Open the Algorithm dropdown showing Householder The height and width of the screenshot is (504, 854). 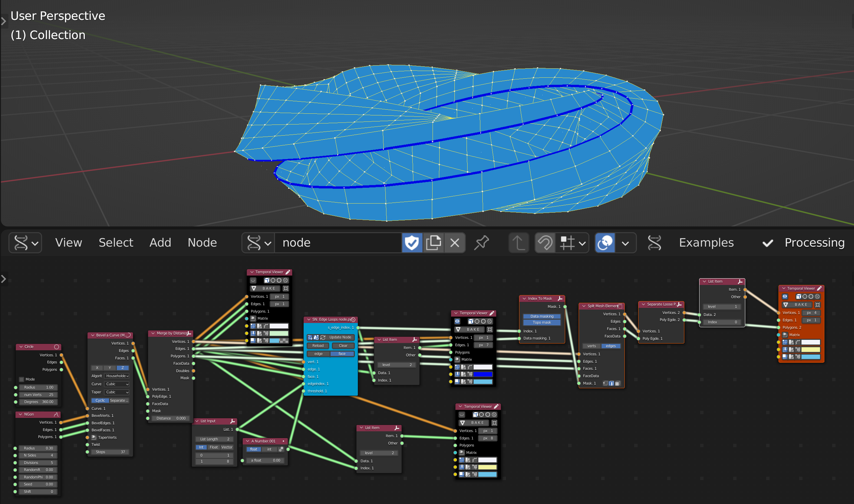click(x=116, y=375)
